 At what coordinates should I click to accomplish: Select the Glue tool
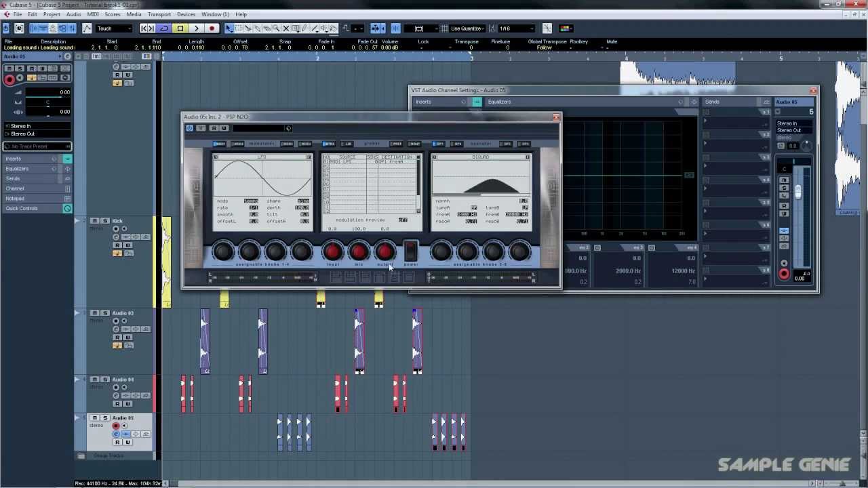coord(257,28)
